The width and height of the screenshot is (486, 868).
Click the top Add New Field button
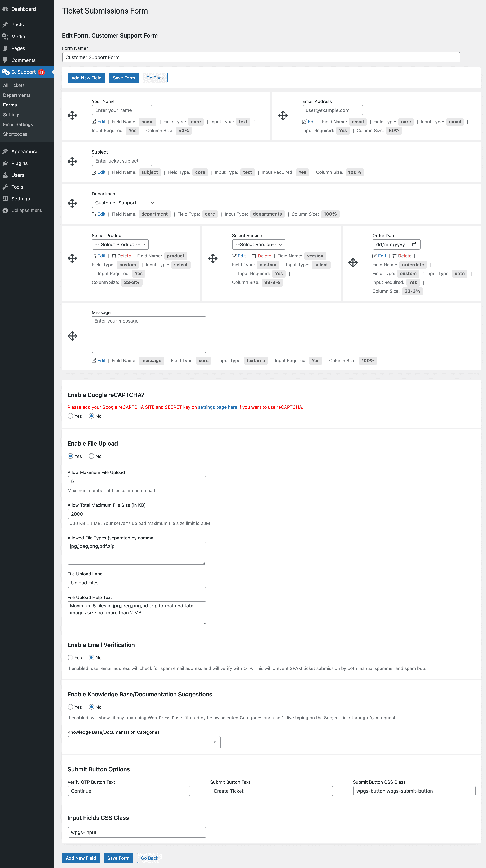pyautogui.click(x=86, y=78)
